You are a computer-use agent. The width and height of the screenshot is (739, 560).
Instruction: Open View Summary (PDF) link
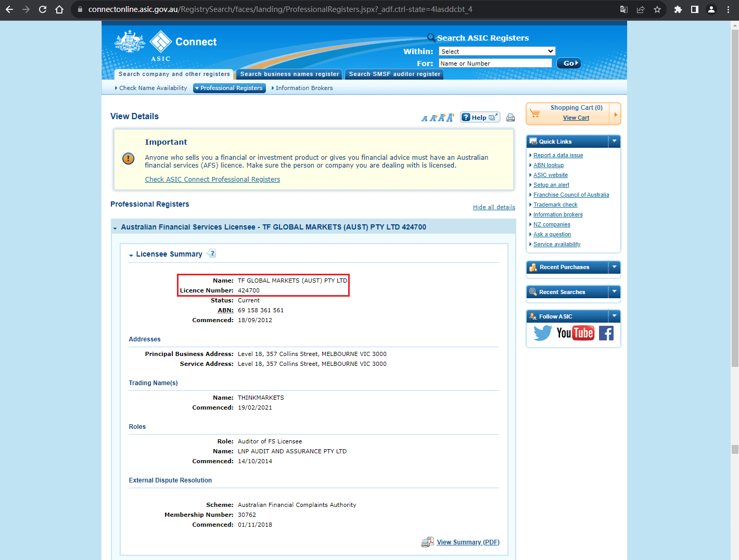tap(468, 542)
